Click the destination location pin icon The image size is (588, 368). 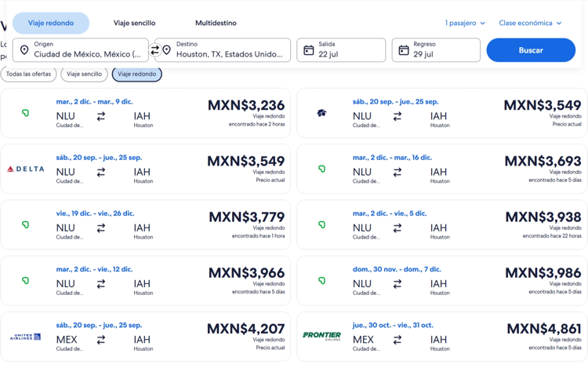(x=166, y=50)
